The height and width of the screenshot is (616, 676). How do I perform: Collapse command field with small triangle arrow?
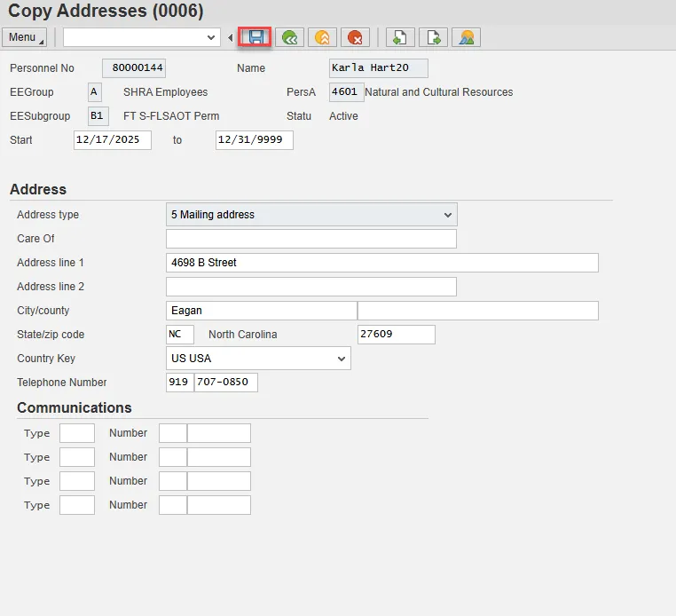pyautogui.click(x=231, y=37)
